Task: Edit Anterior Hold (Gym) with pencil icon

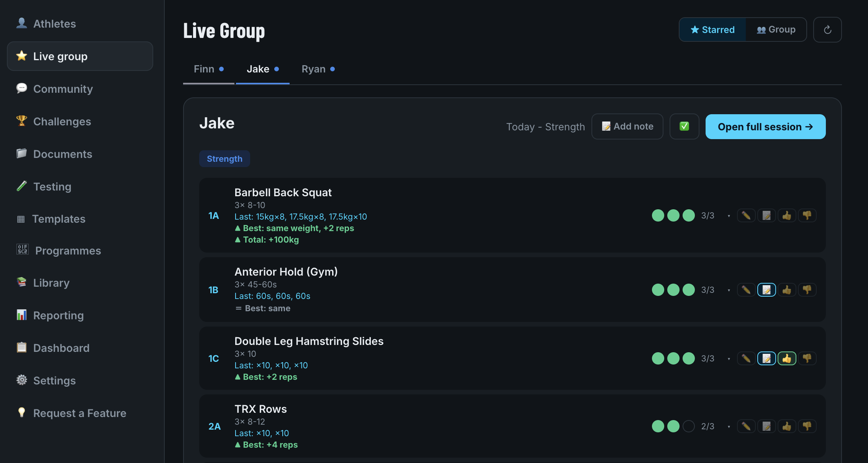Action: (746, 290)
